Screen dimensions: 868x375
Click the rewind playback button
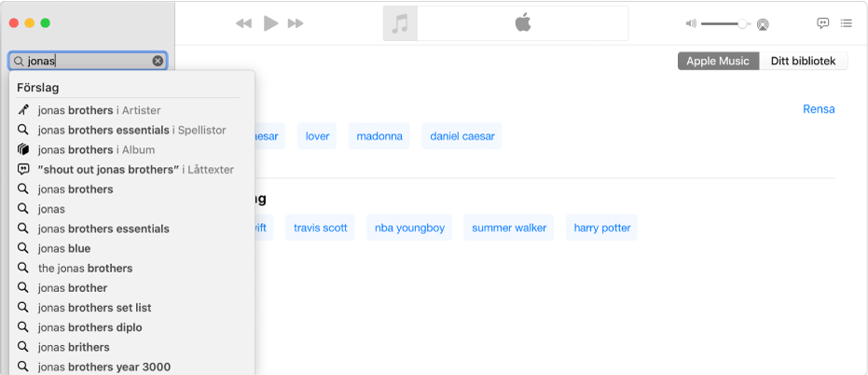[x=244, y=24]
